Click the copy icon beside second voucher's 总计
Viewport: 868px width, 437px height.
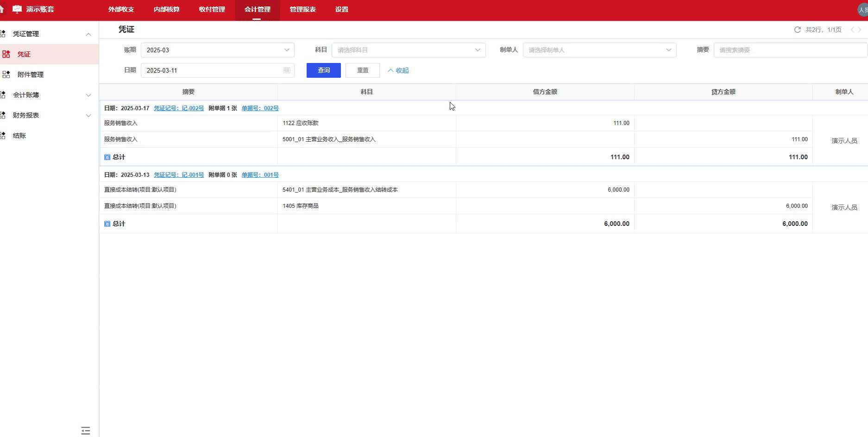point(107,224)
